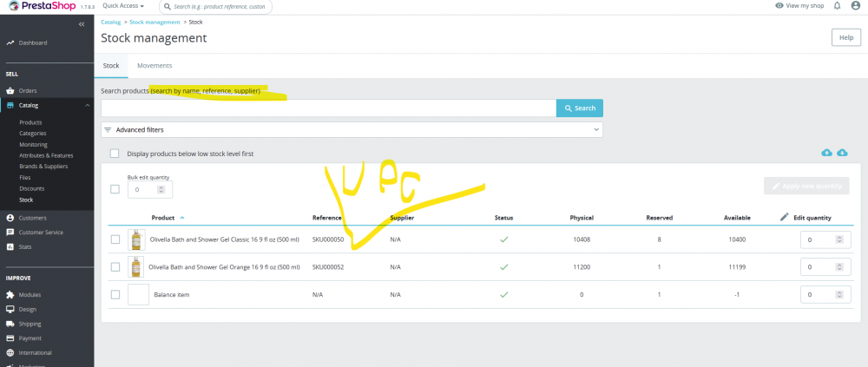
Task: Click the import cloud upload icon
Action: pyautogui.click(x=826, y=152)
